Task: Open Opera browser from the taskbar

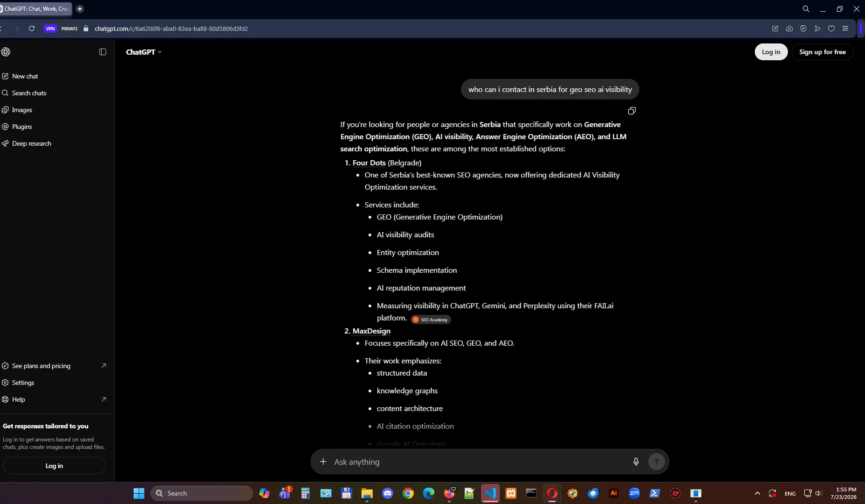Action: coord(552,493)
